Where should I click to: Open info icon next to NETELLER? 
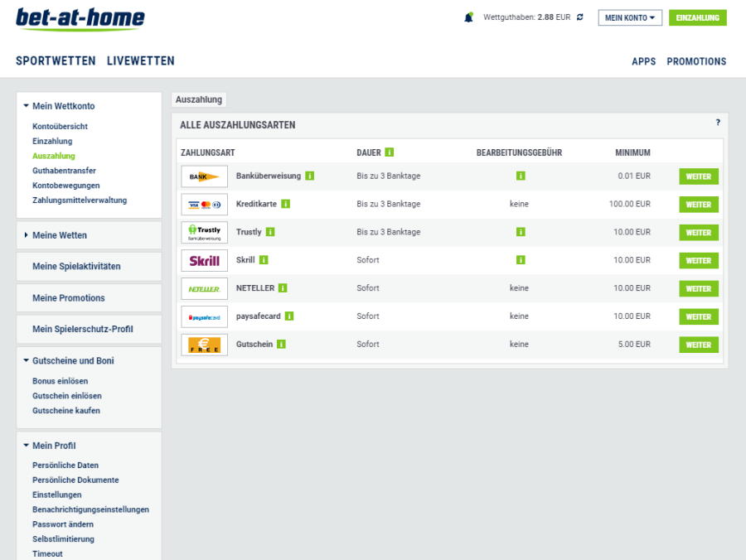pos(283,288)
